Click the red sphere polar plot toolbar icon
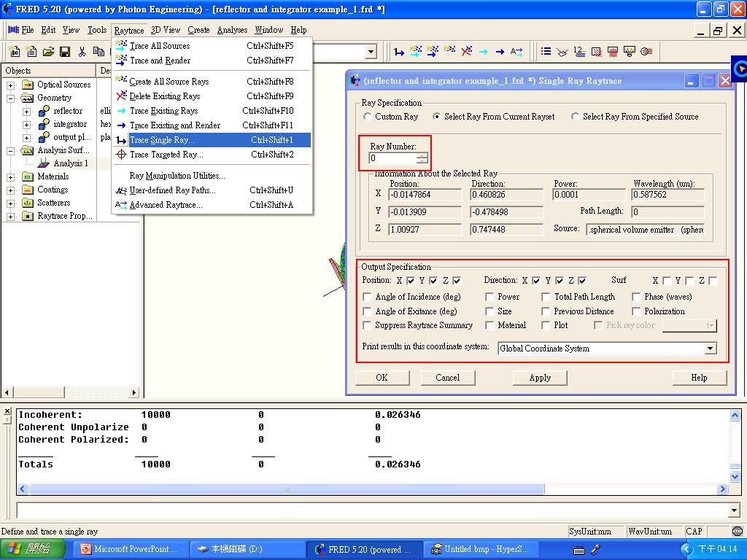Viewport: 747px width, 560px height. click(x=646, y=52)
